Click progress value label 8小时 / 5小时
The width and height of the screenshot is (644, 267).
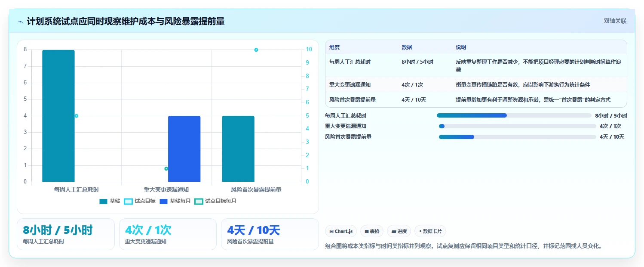[x=611, y=116]
